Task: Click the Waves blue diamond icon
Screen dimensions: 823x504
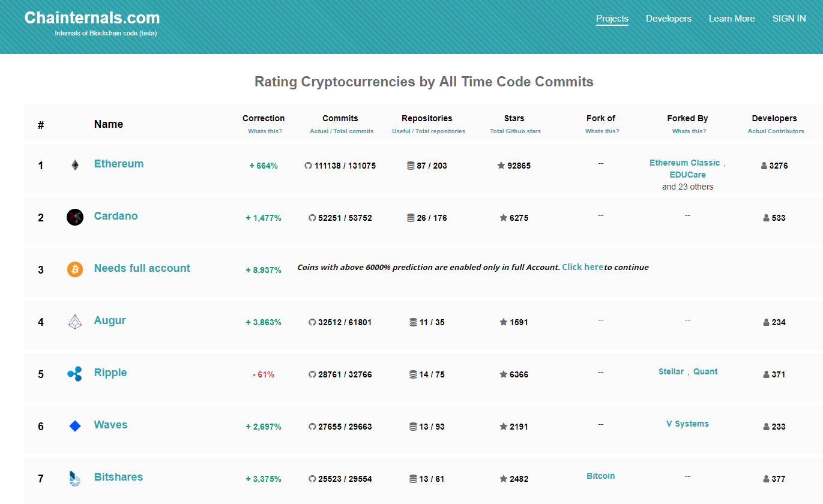Action: coord(75,426)
